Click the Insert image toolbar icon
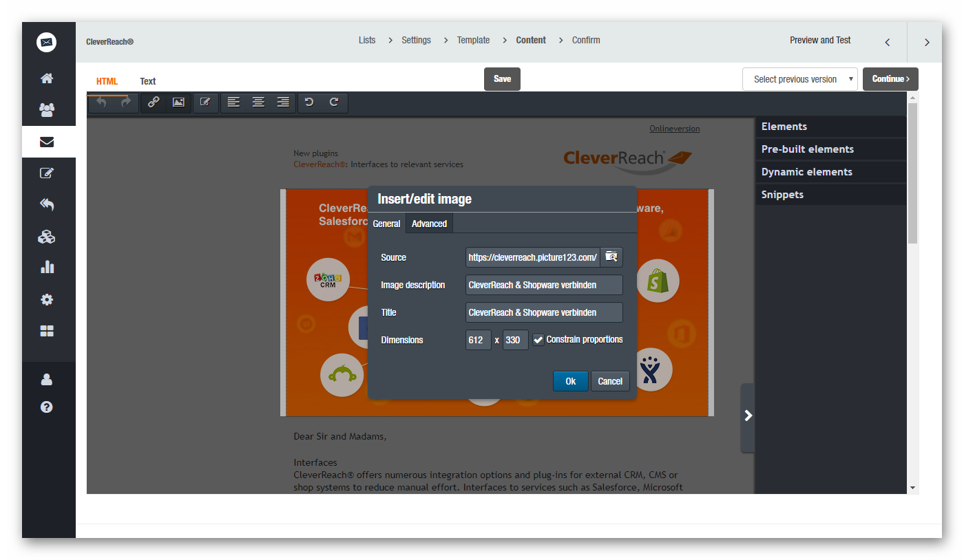This screenshot has width=964, height=560. (178, 103)
